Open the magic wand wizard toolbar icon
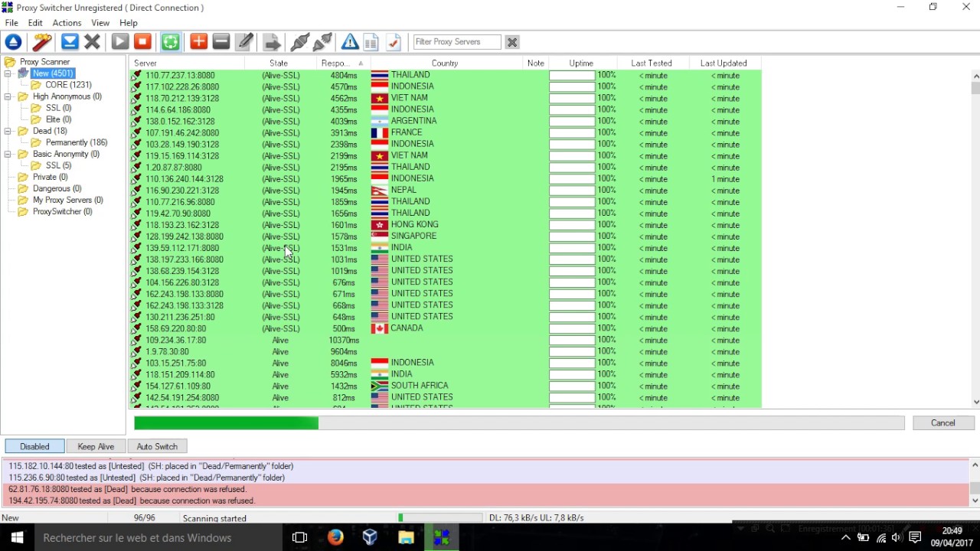Image resolution: width=980 pixels, height=551 pixels. [42, 42]
